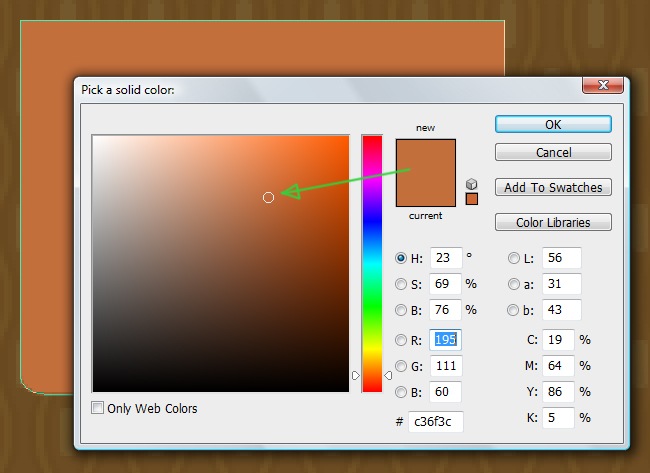Click Add To Swatches button
This screenshot has width=650, height=473.
coord(553,187)
